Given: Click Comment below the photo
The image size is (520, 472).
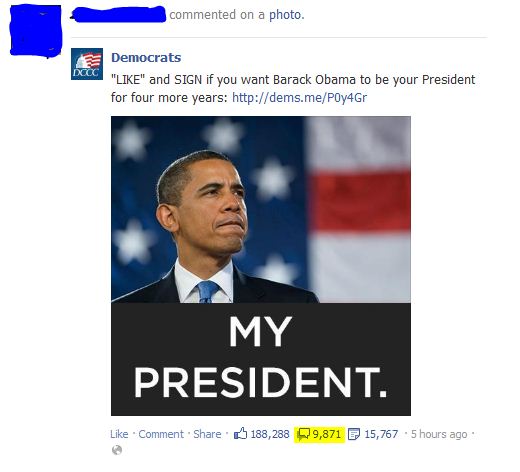Looking at the screenshot, I should (x=161, y=434).
